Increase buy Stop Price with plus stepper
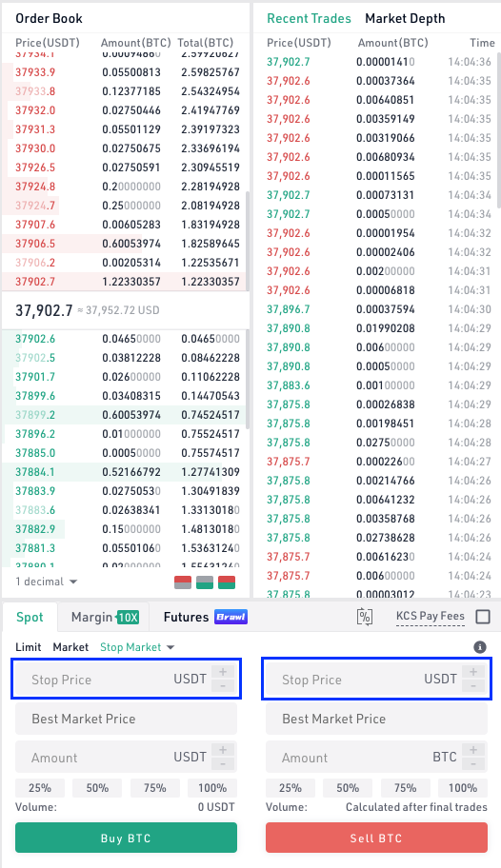Screen dimensions: 501x868 223,672
